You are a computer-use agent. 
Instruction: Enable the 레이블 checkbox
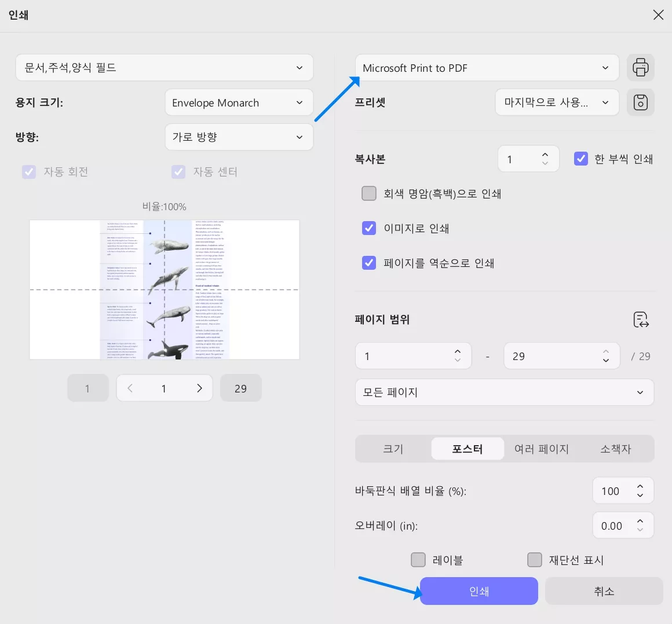coord(418,559)
